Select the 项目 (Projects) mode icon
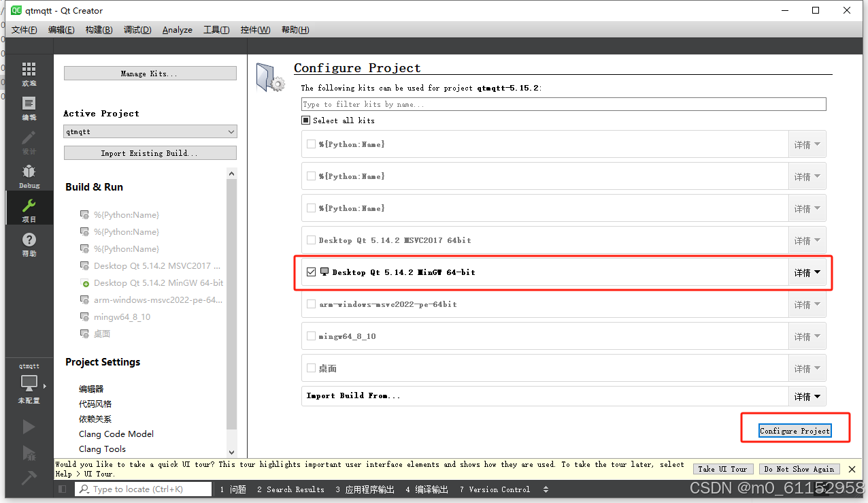The height and width of the screenshot is (503, 868). click(x=29, y=208)
